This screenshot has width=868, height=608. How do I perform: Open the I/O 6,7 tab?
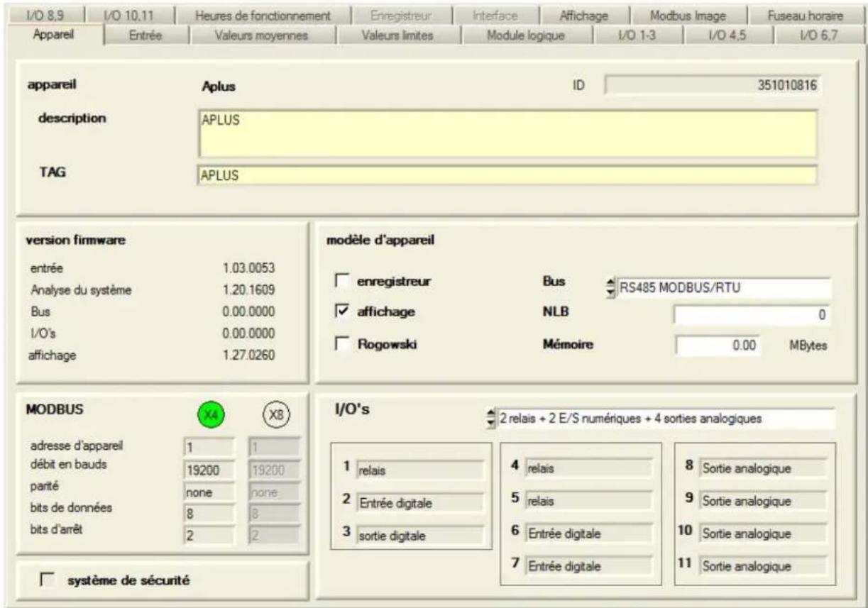(x=819, y=36)
